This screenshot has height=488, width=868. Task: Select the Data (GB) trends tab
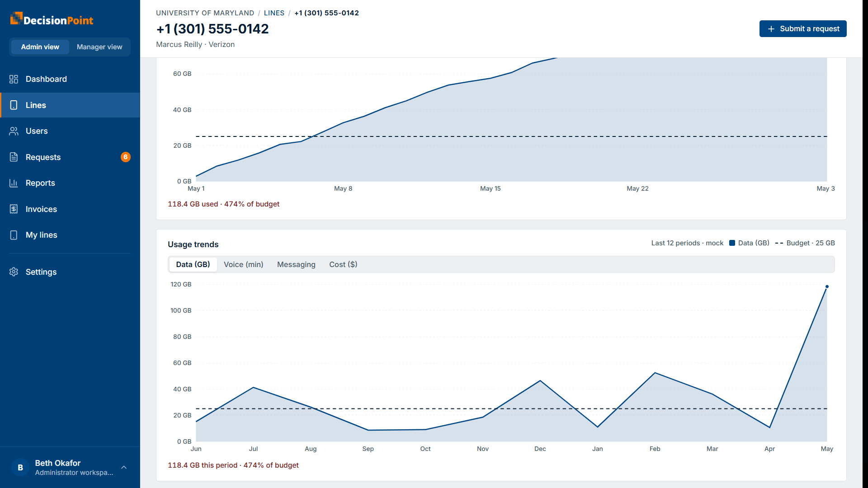(x=193, y=264)
